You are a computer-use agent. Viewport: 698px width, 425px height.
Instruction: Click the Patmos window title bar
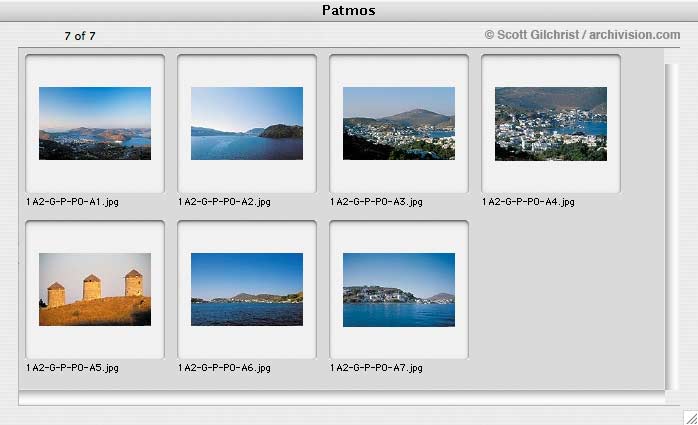(349, 10)
